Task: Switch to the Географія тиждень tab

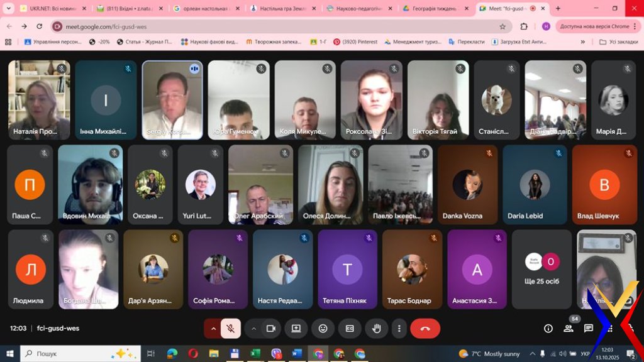Action: click(x=434, y=9)
